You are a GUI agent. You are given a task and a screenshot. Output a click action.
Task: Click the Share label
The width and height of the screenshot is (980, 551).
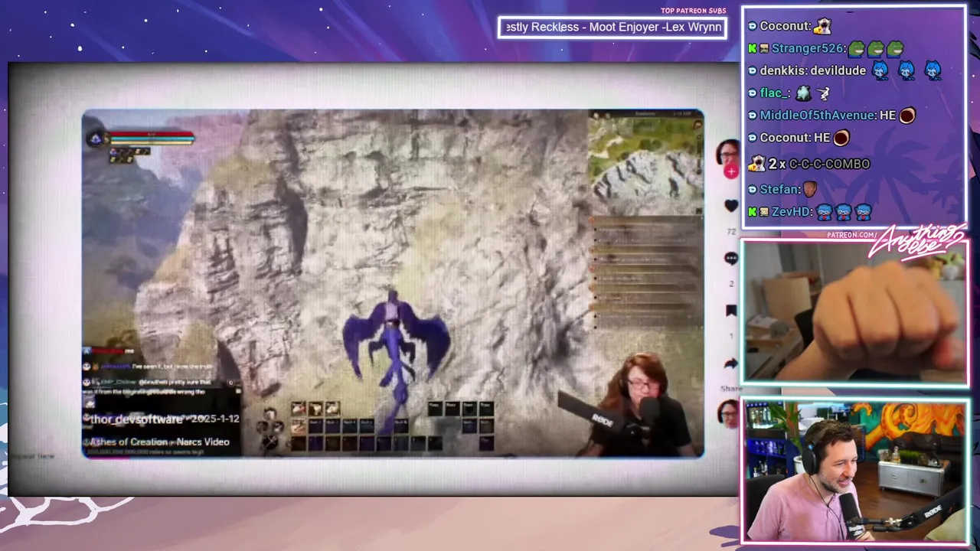point(731,388)
